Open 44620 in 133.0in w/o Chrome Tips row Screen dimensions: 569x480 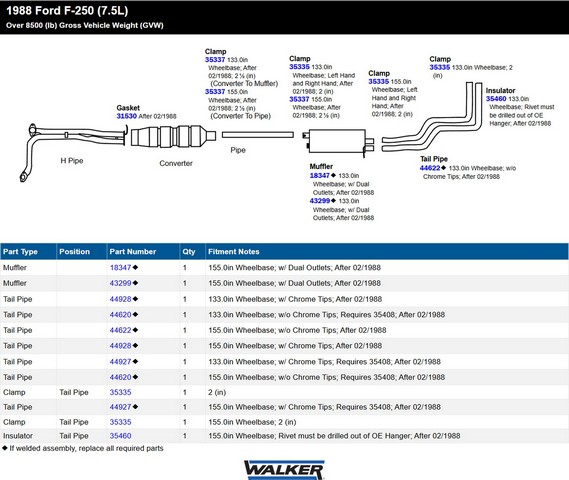tap(120, 315)
